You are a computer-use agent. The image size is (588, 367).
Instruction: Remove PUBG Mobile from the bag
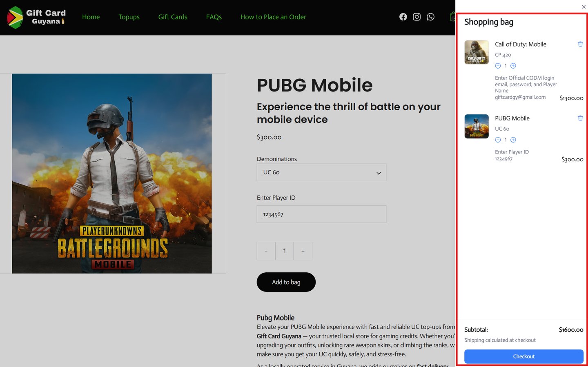point(580,118)
